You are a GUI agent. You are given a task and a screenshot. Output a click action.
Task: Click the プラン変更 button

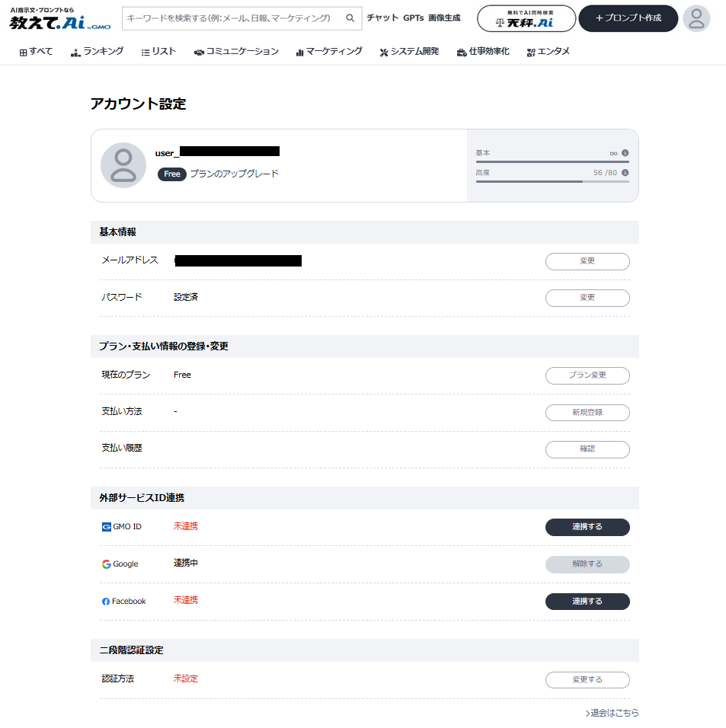click(x=587, y=375)
